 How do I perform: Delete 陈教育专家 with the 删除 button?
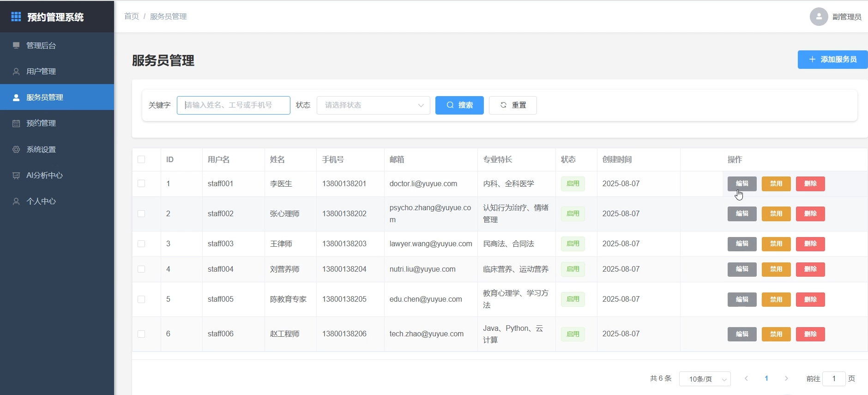point(810,299)
